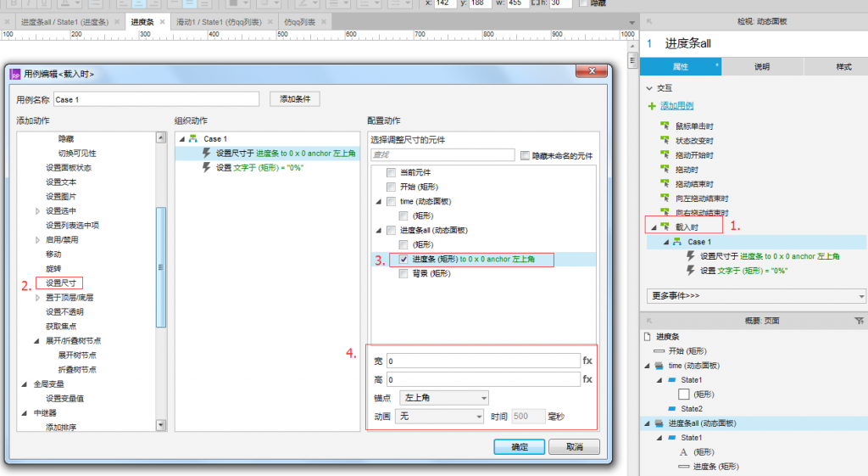868x476 pixels.
Task: Click the 拖动结束时 event icon
Action: click(665, 183)
